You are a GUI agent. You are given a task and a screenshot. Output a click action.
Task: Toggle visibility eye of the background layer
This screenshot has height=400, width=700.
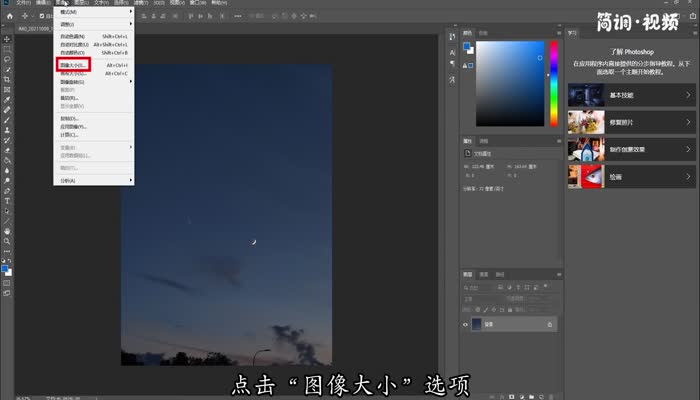(x=466, y=324)
